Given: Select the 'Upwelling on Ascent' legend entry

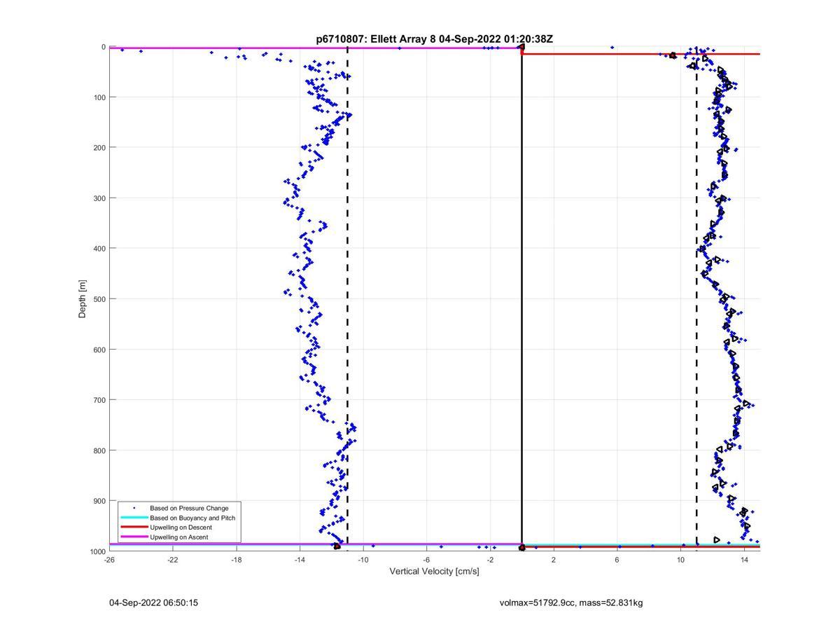Looking at the screenshot, I should click(x=179, y=537).
